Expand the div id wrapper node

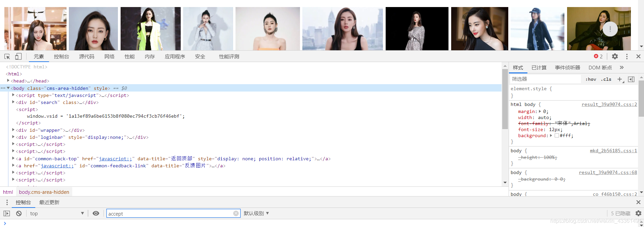[x=13, y=130]
